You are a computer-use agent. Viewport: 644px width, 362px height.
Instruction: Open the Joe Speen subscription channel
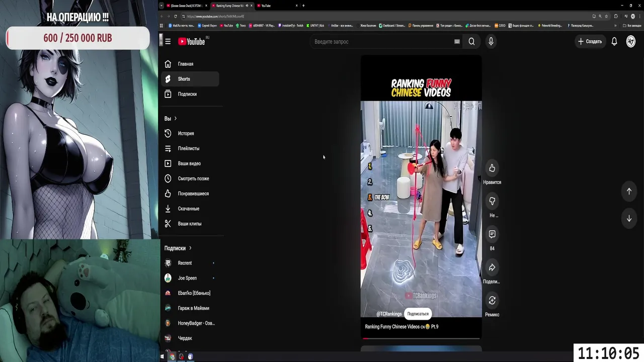(x=190, y=278)
